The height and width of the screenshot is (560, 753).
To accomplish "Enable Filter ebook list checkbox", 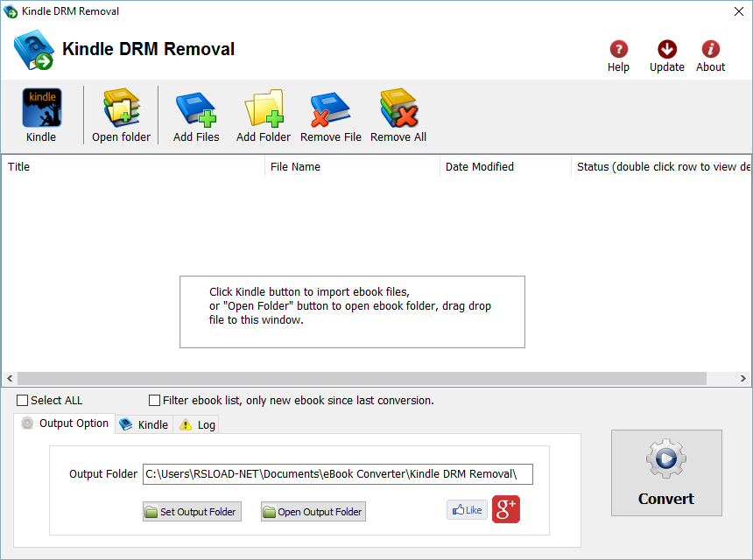I will click(154, 400).
